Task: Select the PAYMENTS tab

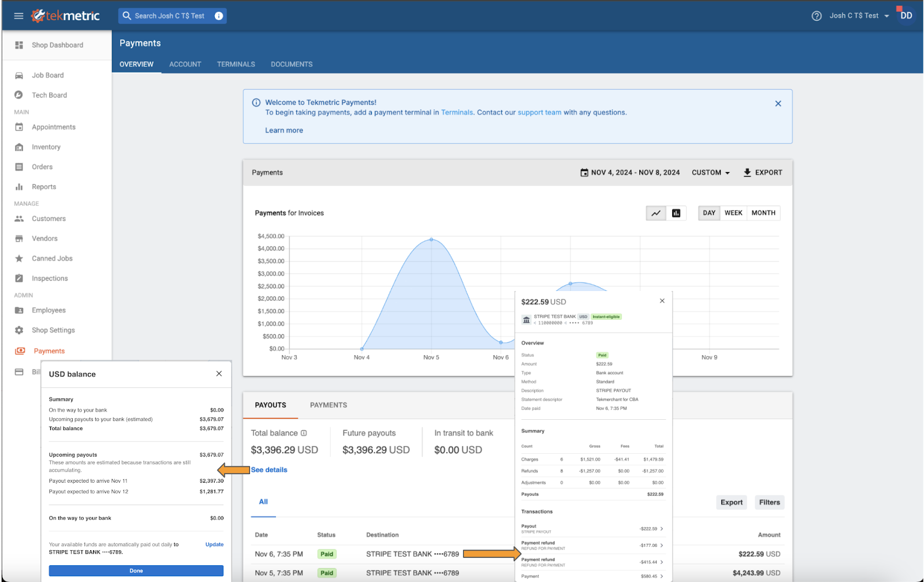Action: pyautogui.click(x=328, y=405)
